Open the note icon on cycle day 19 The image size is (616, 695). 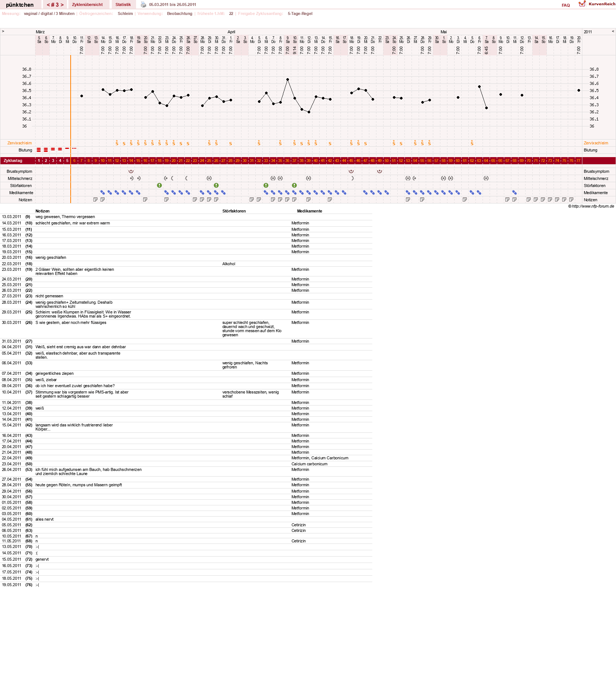(x=167, y=200)
